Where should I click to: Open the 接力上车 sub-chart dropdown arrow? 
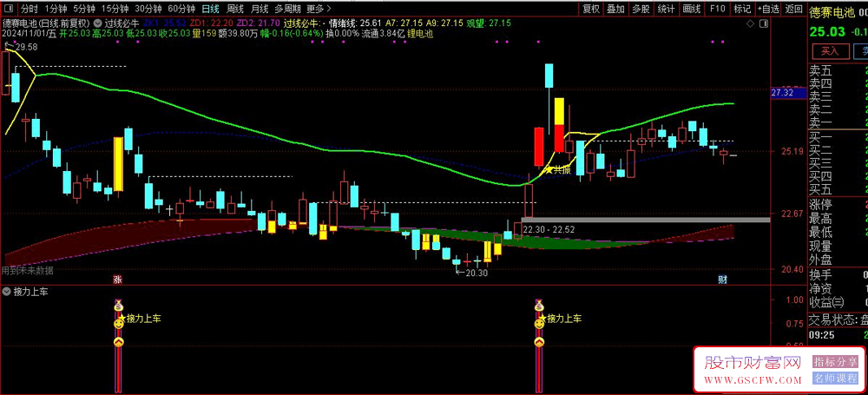click(x=7, y=292)
